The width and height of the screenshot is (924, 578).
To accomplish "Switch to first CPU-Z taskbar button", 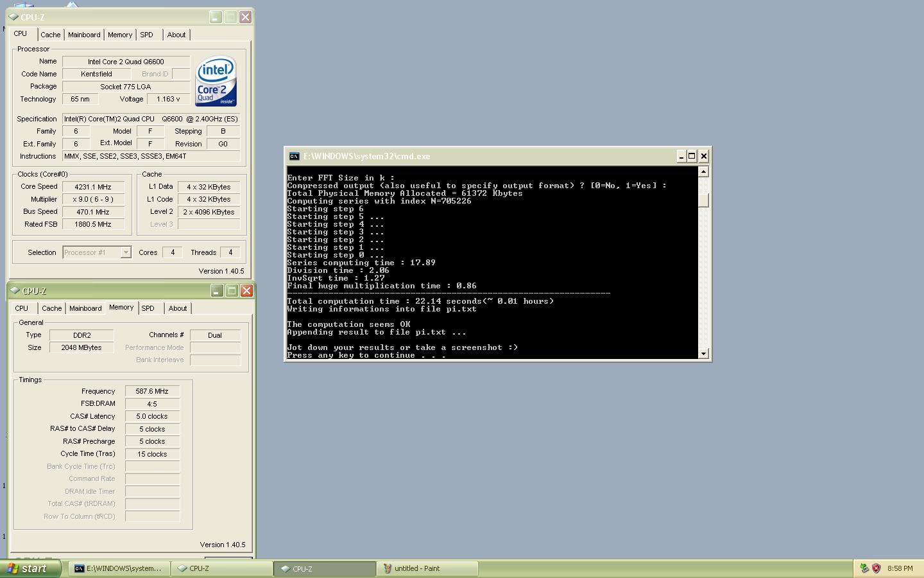I will tap(222, 568).
